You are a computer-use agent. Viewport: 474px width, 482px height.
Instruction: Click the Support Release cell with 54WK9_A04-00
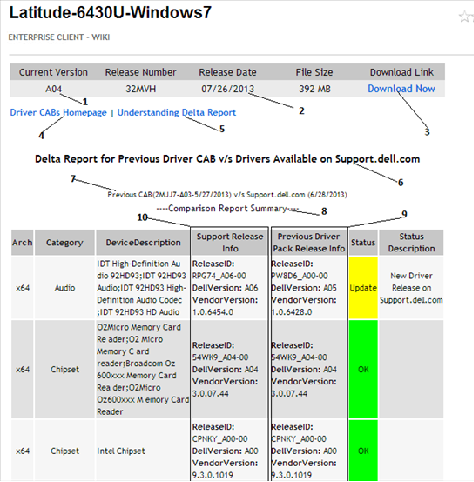[x=230, y=369]
